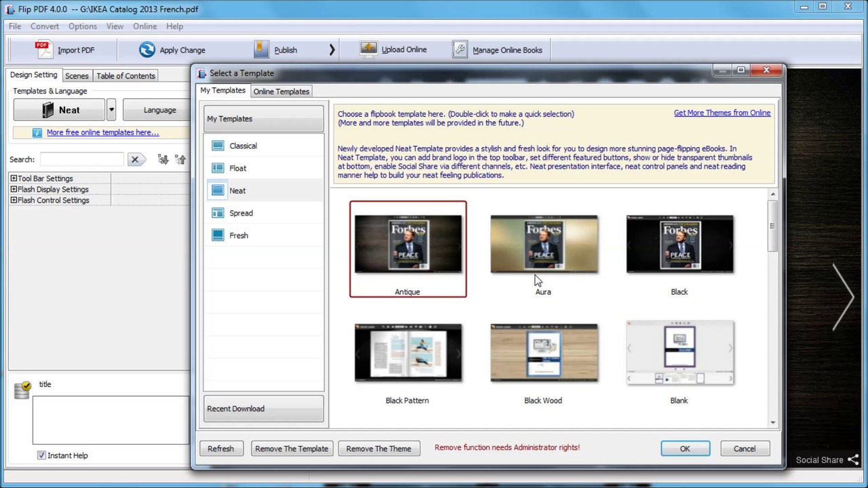Click the settings Search input field
Viewport: 868px width, 488px height.
pos(81,159)
